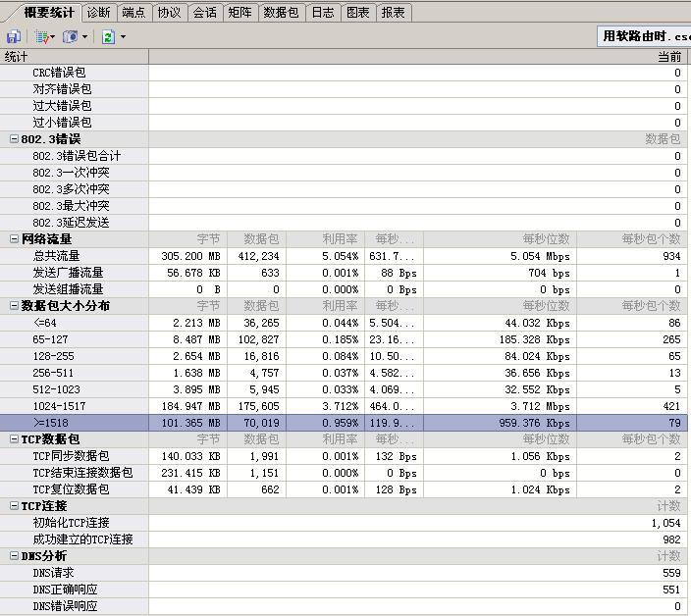
Task: Click the camera snapshot icon
Action: coord(70,36)
